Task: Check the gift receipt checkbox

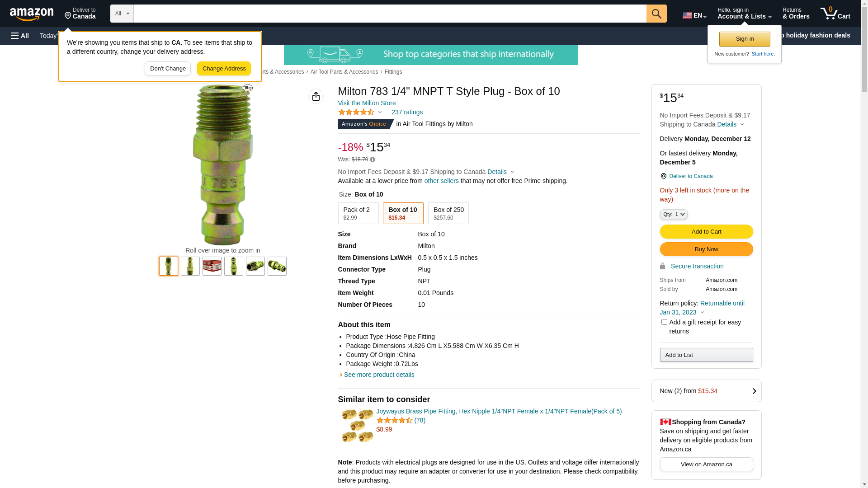Action: pos(664,322)
